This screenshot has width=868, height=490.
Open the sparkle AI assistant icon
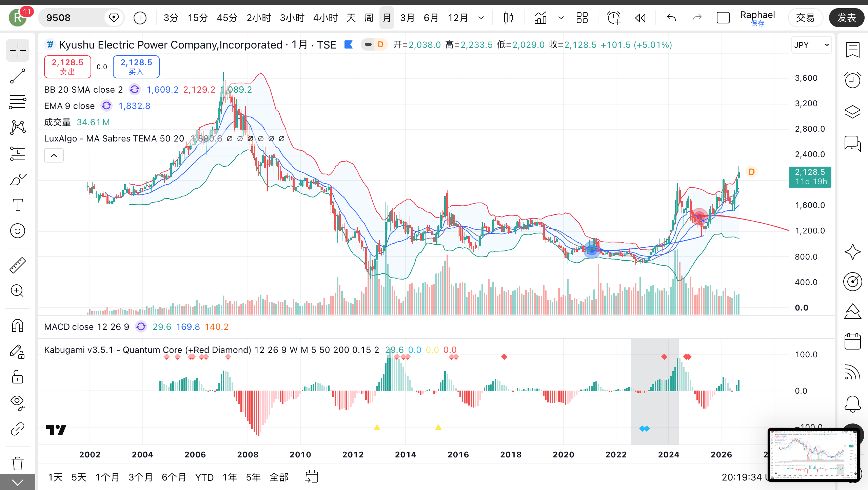[852, 252]
